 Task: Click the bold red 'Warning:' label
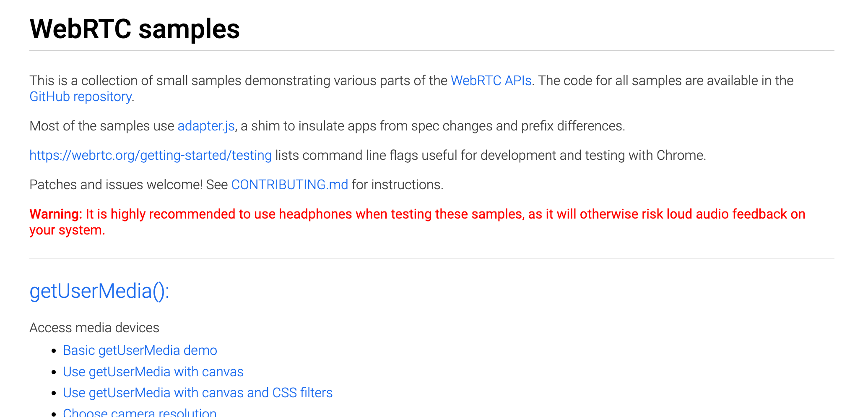point(56,214)
